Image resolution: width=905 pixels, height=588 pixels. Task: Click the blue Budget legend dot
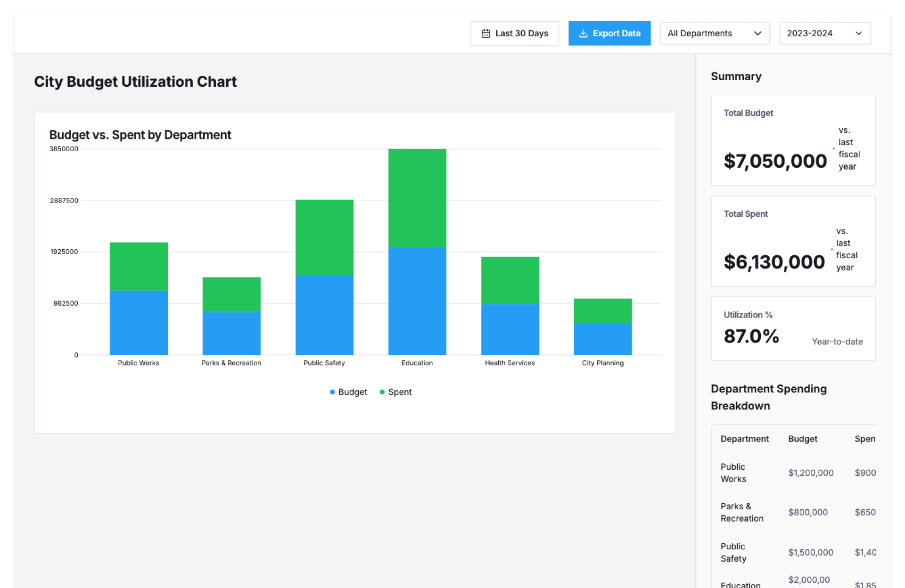coord(332,392)
